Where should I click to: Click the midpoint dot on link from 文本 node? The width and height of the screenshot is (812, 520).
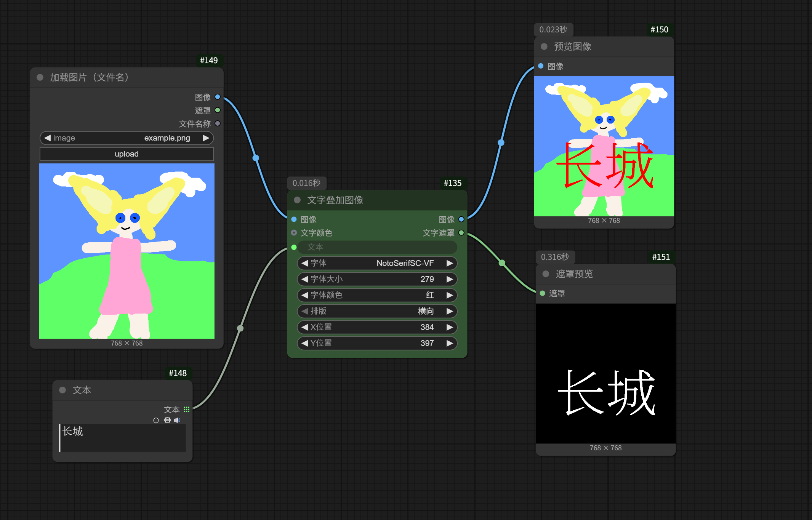240,328
